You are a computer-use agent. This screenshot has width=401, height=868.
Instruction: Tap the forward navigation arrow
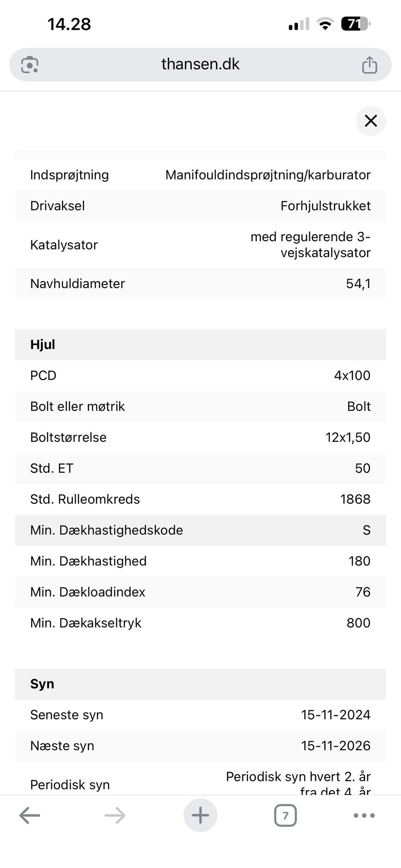(115, 815)
